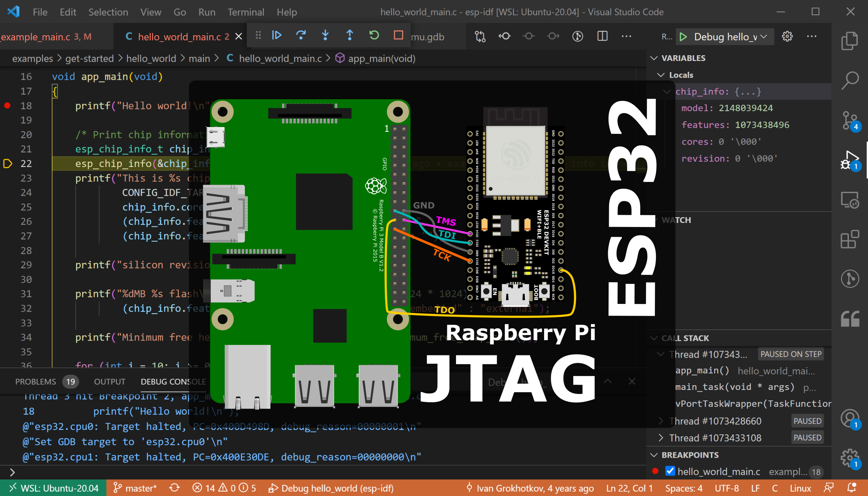This screenshot has height=496, width=868.
Task: Close the hello_world_main.c tab
Action: (x=239, y=36)
